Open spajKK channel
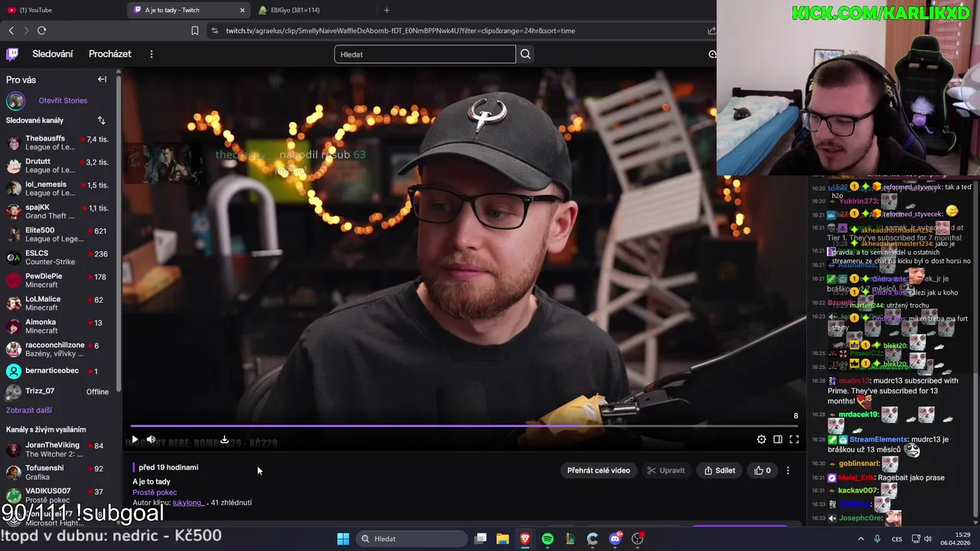This screenshot has height=551, width=980. click(57, 212)
